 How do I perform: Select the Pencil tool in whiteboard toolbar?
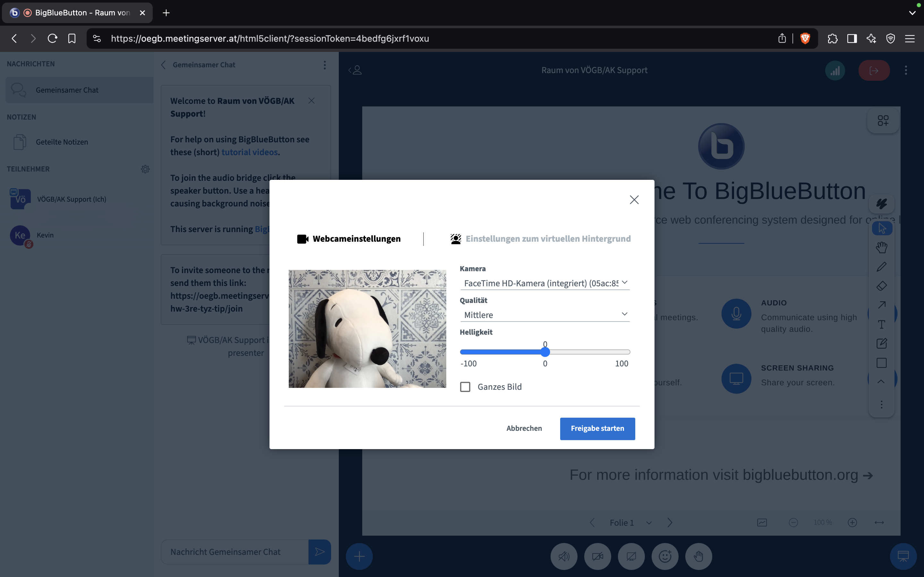pyautogui.click(x=881, y=267)
